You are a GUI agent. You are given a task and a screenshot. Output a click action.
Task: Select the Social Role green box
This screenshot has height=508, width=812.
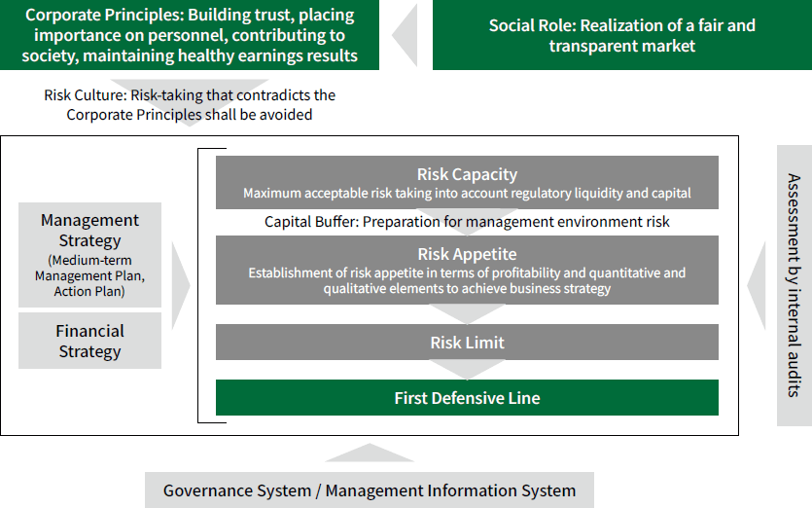click(621, 36)
